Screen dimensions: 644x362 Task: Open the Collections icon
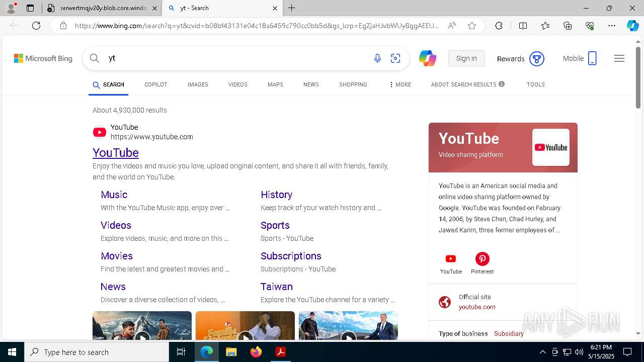click(x=568, y=26)
